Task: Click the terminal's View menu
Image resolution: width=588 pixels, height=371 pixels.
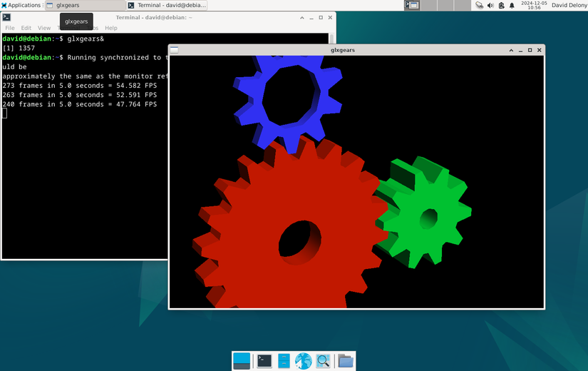Action: click(44, 28)
